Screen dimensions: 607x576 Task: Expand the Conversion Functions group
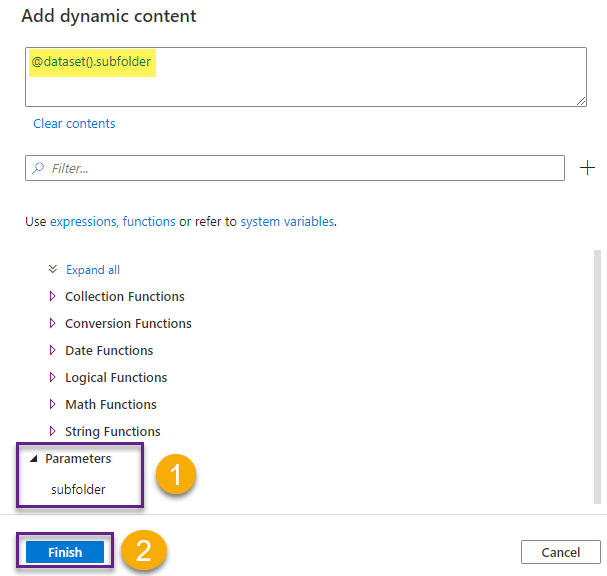coord(53,324)
